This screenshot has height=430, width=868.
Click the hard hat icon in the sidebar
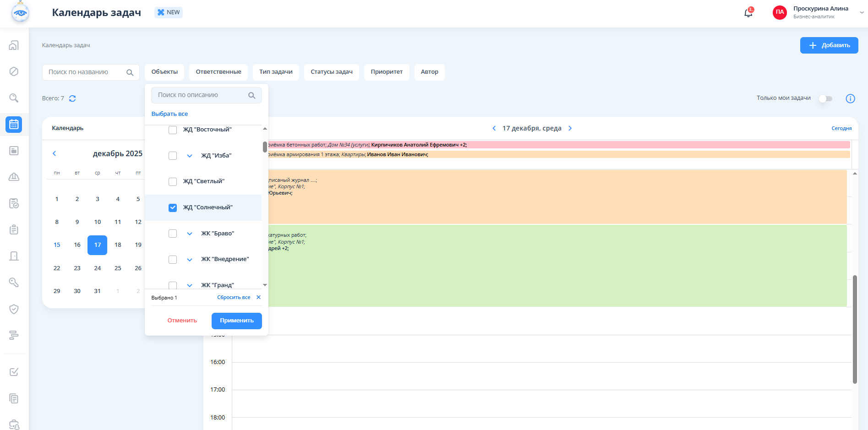(14, 177)
